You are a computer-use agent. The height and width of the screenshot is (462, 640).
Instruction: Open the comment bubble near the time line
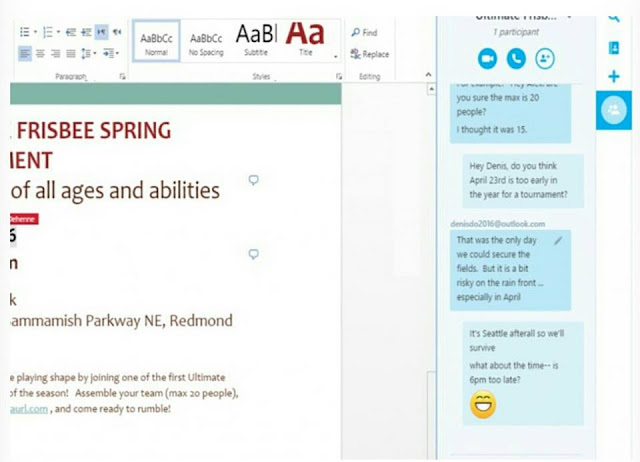[x=253, y=254]
